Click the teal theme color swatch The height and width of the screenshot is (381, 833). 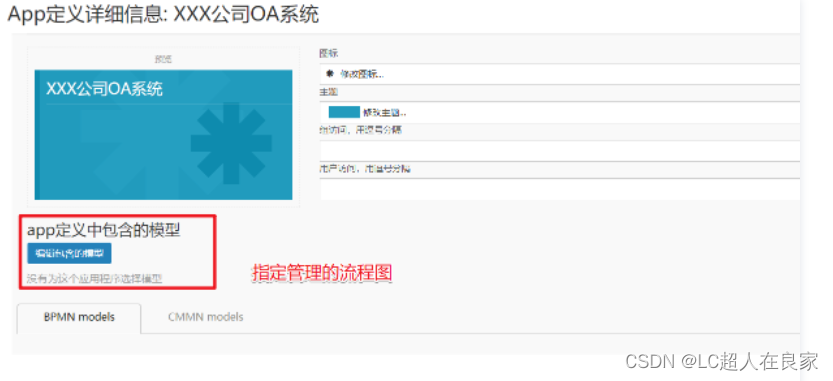(x=344, y=112)
